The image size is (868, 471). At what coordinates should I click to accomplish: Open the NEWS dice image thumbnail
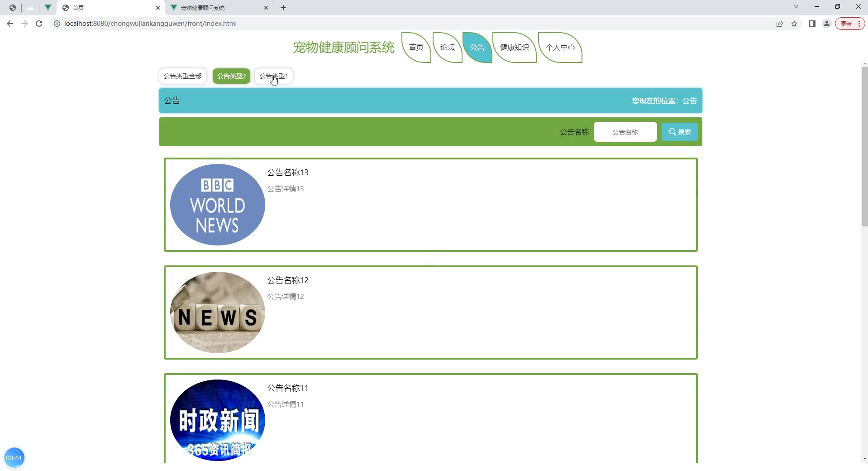click(218, 312)
